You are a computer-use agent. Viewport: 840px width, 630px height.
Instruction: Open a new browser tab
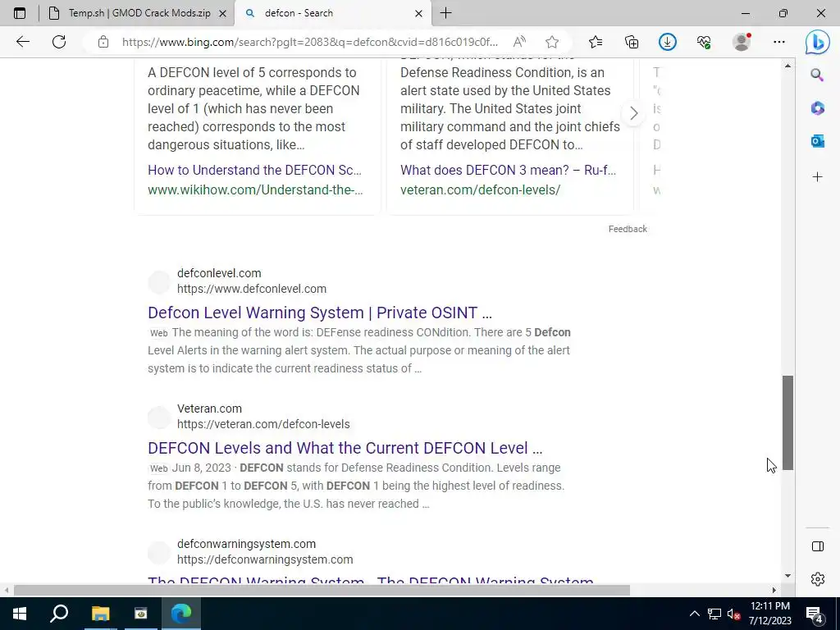[445, 13]
